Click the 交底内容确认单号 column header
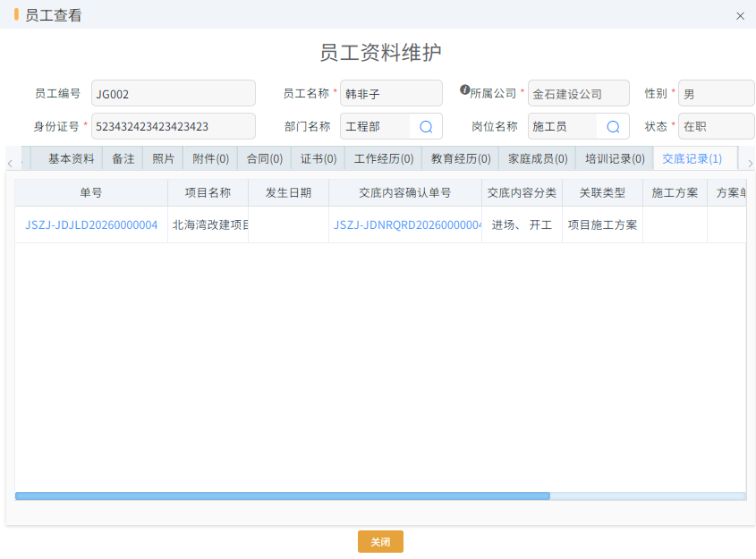756x559 pixels. tap(405, 193)
